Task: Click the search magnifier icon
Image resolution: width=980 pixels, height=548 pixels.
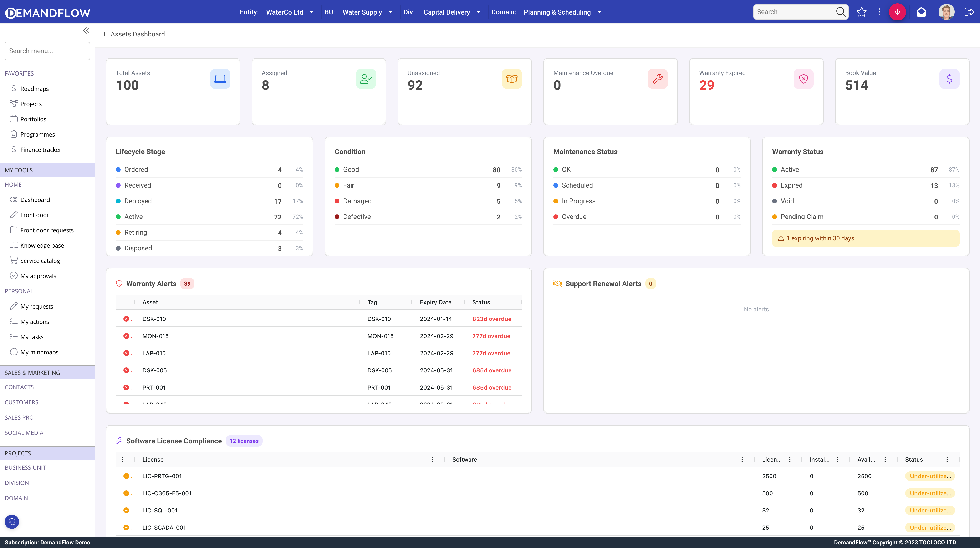Action: pos(840,12)
